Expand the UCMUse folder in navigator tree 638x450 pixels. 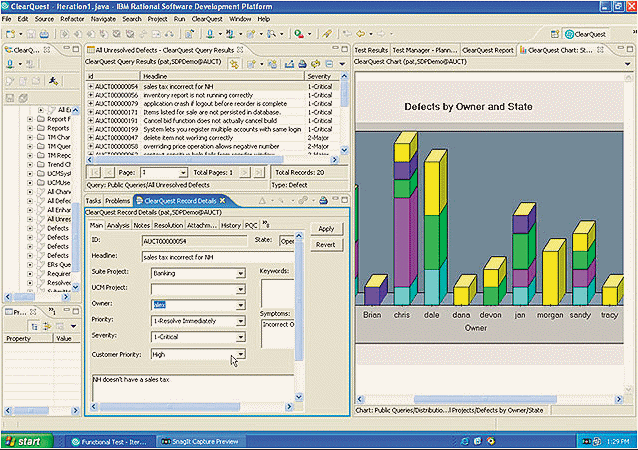(x=30, y=183)
